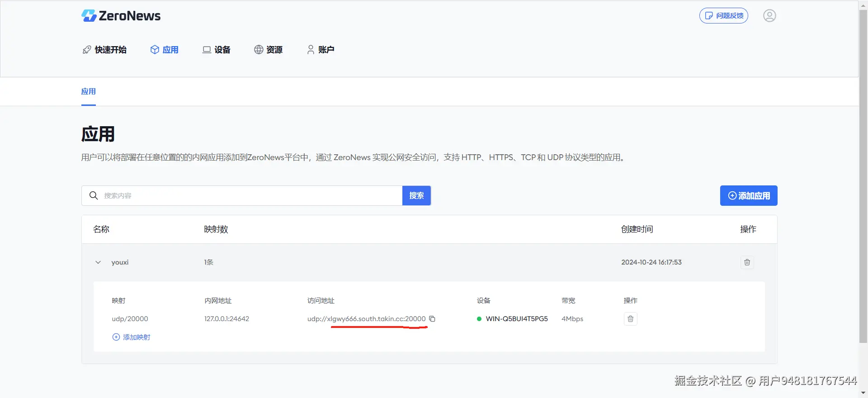Screen dimensions: 868x398
Task: Select the 应用 sub-tab
Action: click(89, 91)
